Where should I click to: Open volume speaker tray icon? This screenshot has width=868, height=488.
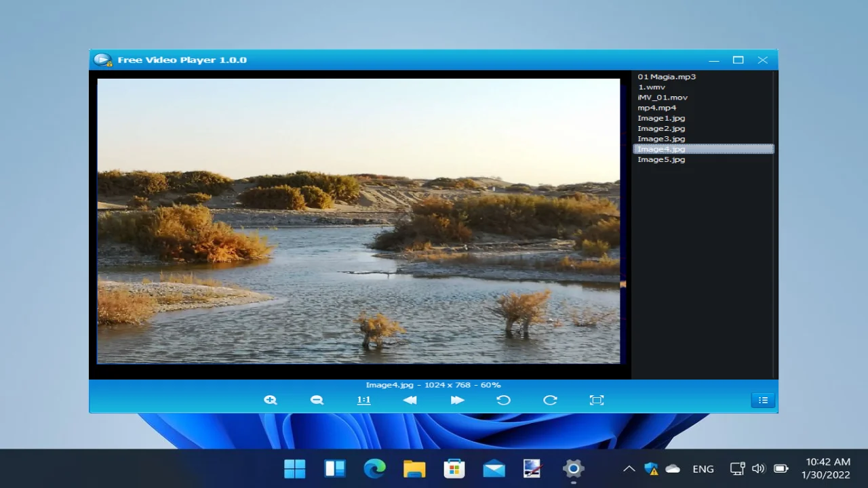[758, 468]
